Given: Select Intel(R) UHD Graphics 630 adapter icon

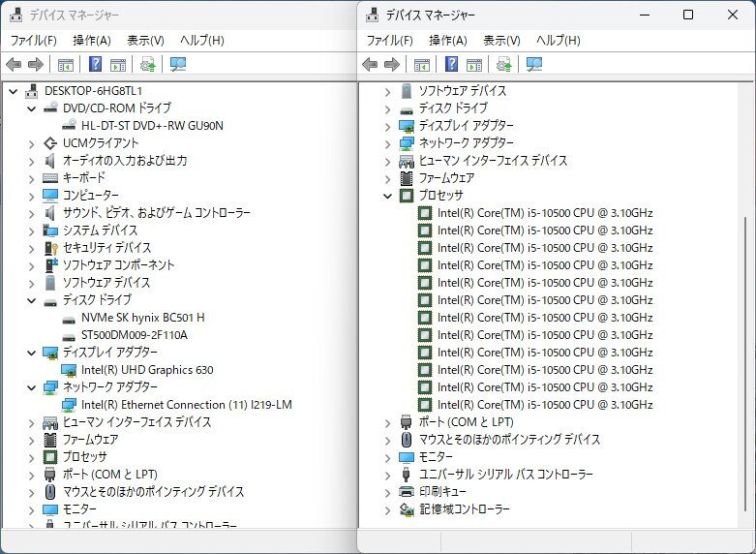Looking at the screenshot, I should click(x=69, y=370).
